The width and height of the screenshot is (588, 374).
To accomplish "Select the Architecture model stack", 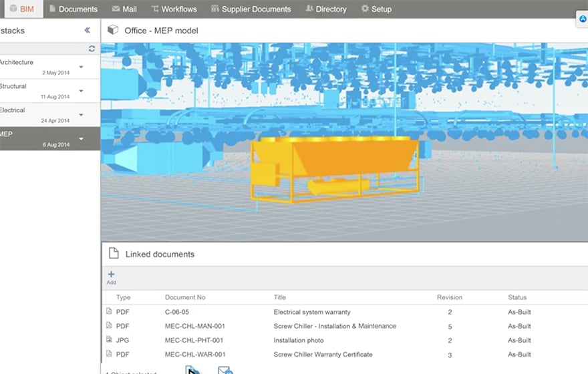I will pos(49,67).
